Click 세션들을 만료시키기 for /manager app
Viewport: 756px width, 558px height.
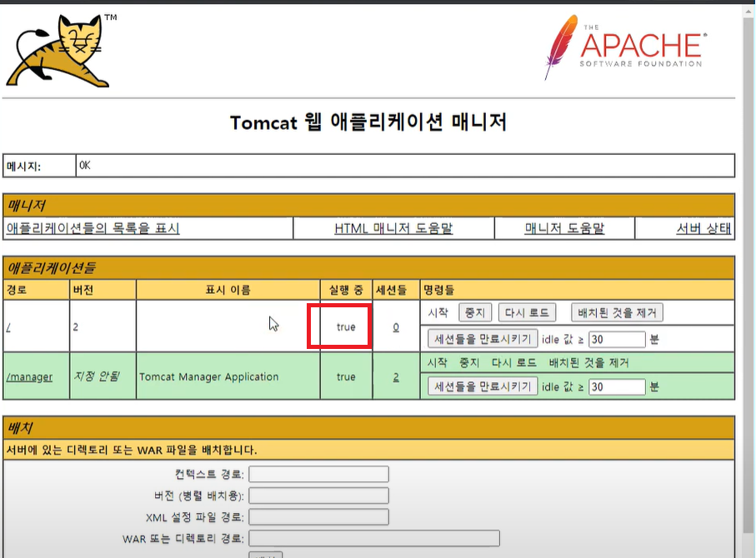tap(483, 386)
